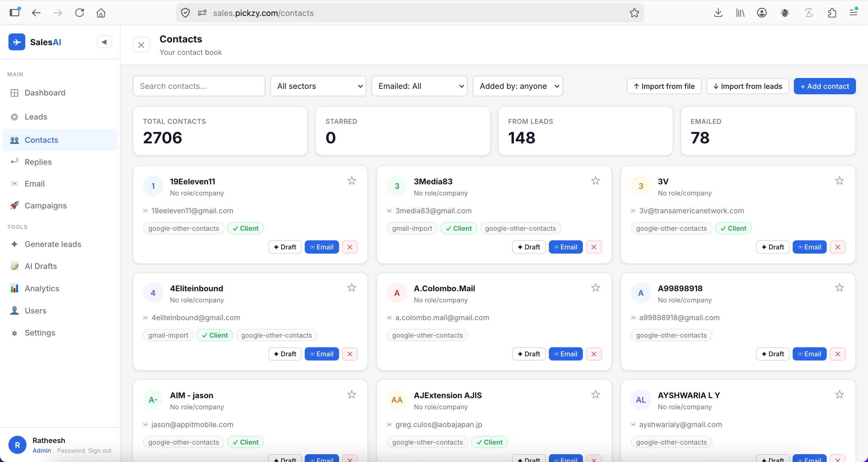Click the browser tabs overview icon

14,13
